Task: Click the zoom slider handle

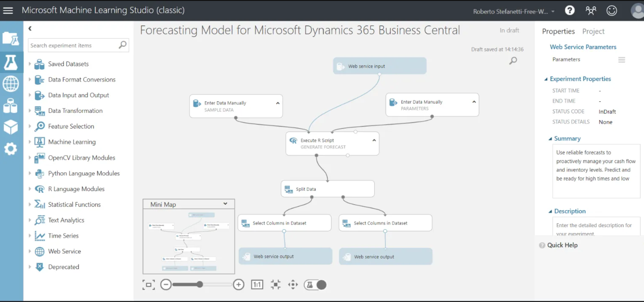Action: (200, 285)
